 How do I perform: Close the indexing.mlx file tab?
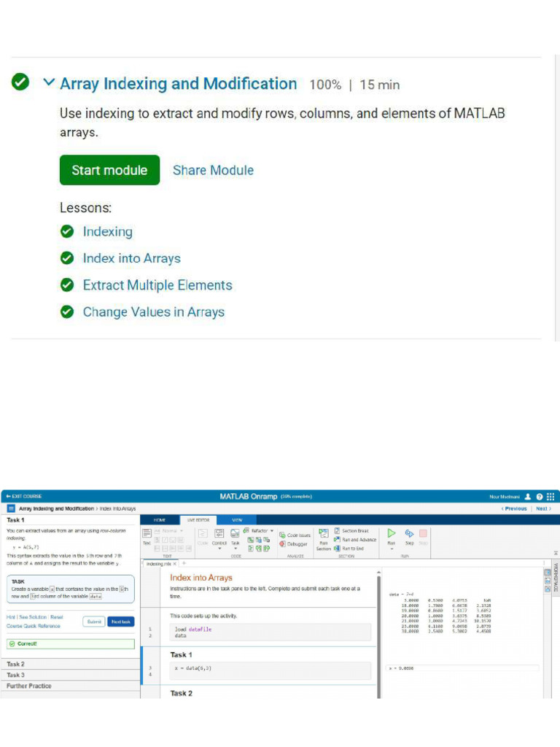(175, 564)
